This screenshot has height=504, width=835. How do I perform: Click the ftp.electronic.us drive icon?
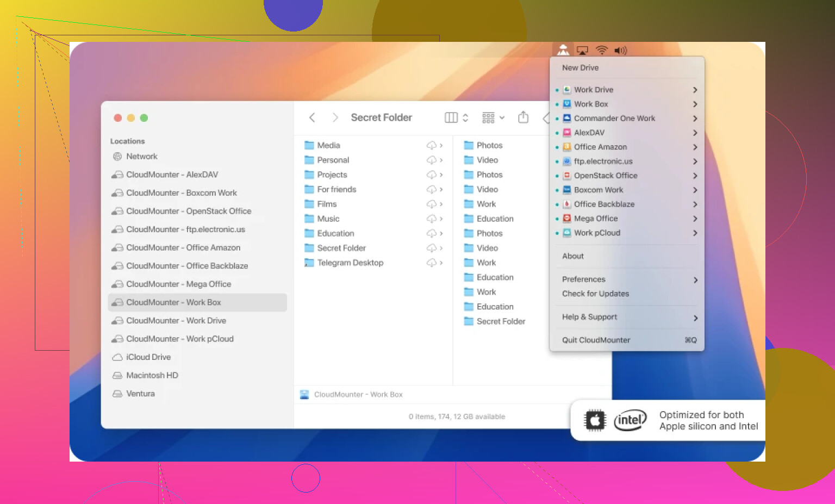(x=567, y=161)
